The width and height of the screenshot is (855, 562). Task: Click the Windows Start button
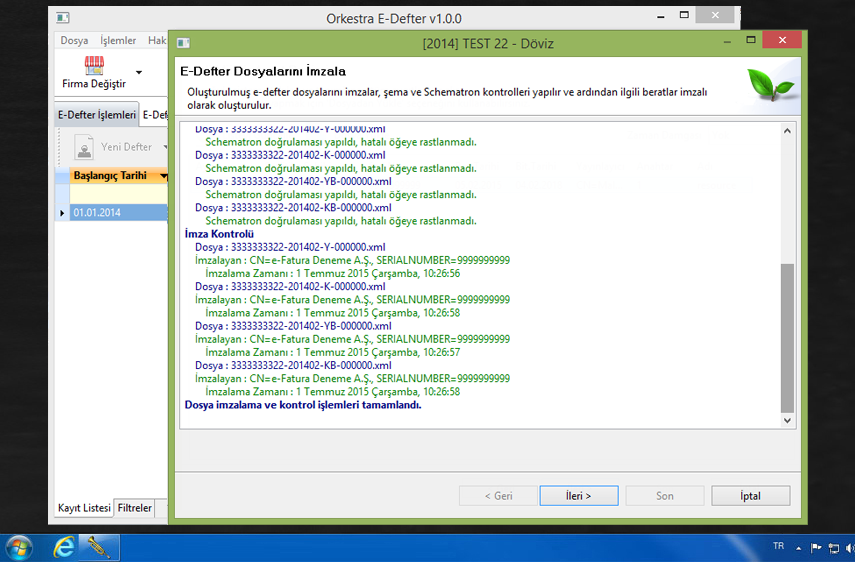(19, 547)
